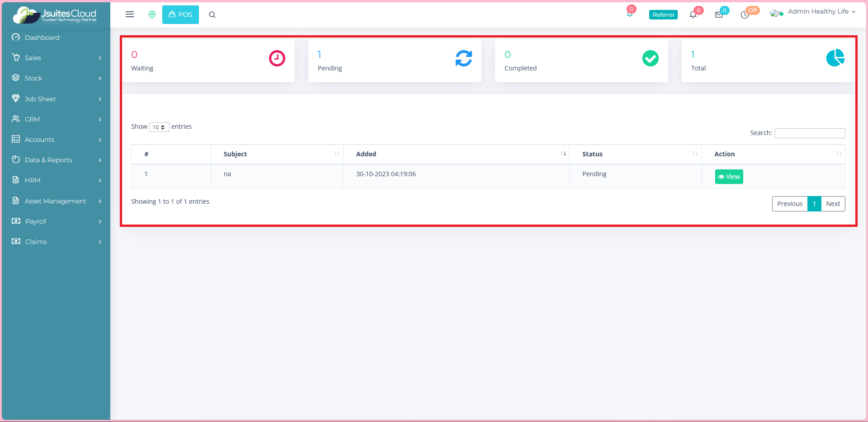
Task: Click the green location pin icon
Action: (x=152, y=14)
